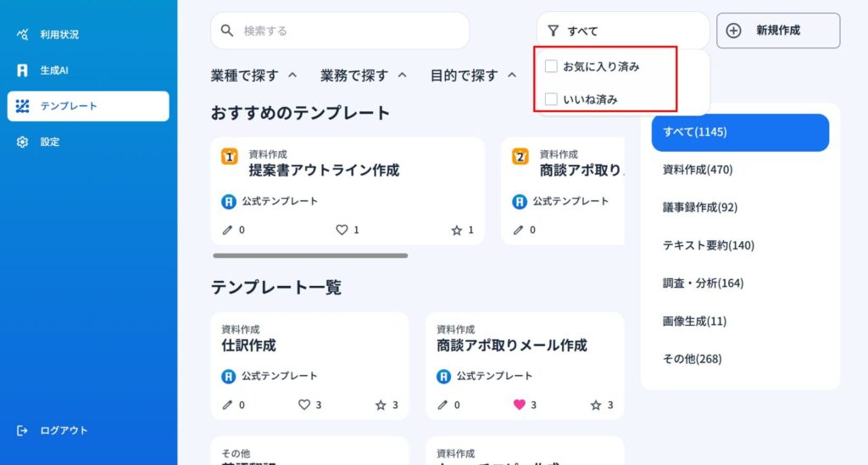Click the pencil icon on 提案書アウトライン作成 card

(227, 230)
